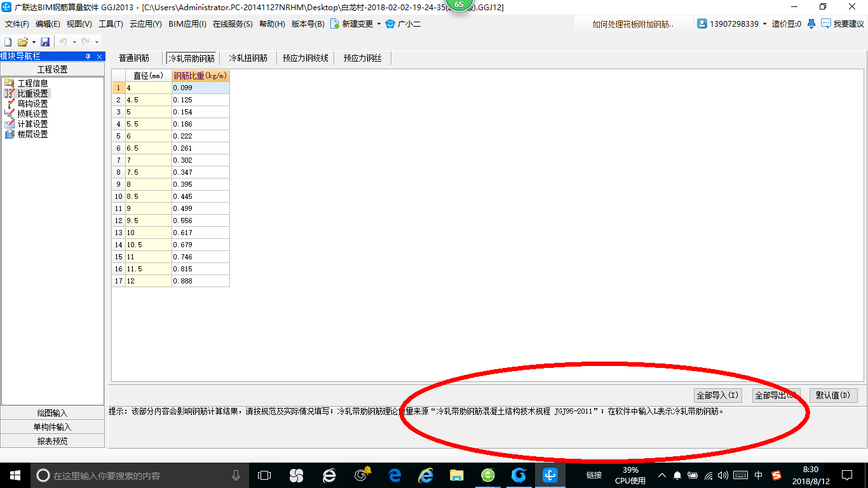
Task: Open Task View from the taskbar
Action: click(x=264, y=475)
